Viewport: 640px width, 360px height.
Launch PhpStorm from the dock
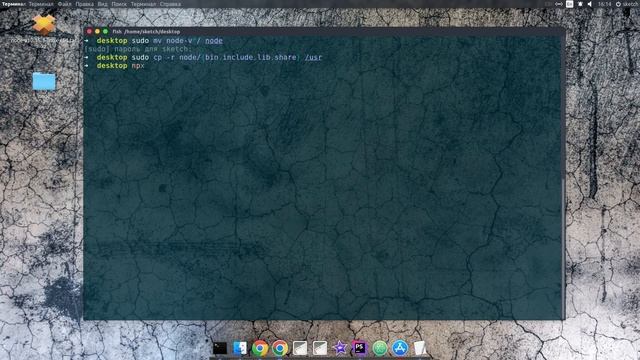coord(360,348)
